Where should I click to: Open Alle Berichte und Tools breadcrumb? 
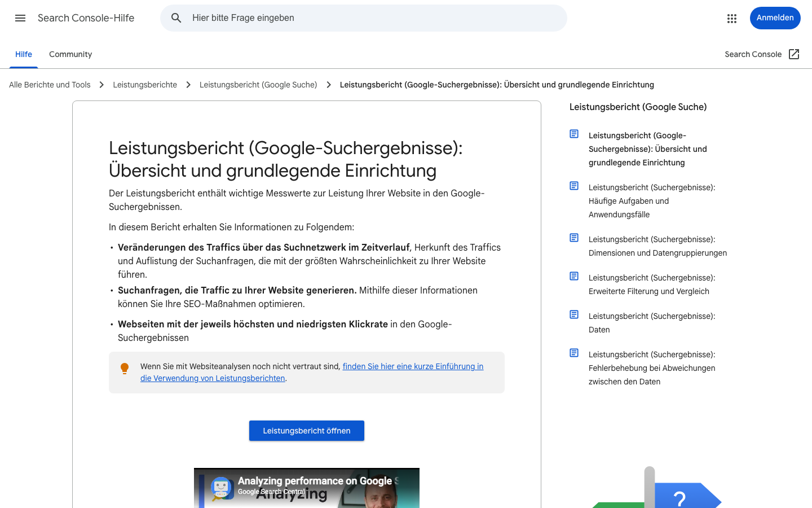pos(50,85)
